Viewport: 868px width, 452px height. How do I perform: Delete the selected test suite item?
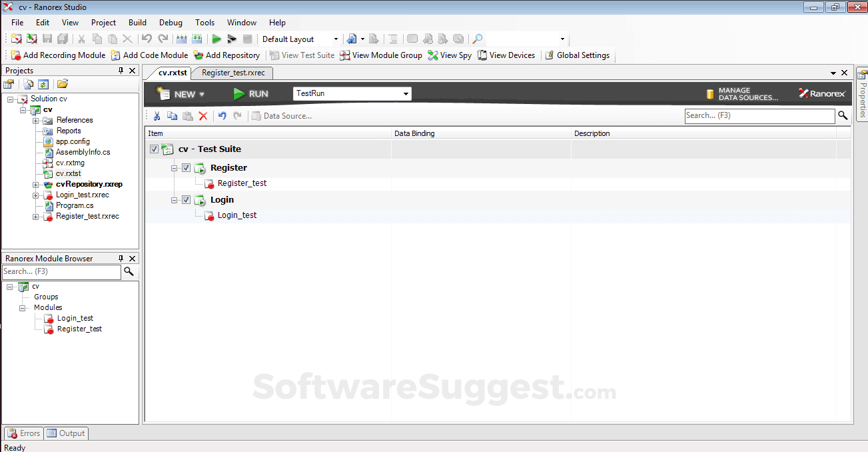click(203, 116)
